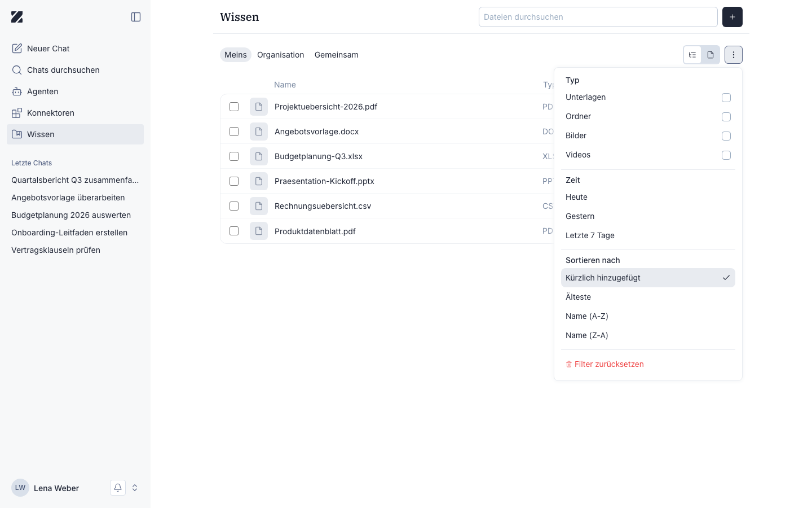
Task: Start a new chat via Neuer Chat
Action: (75, 49)
